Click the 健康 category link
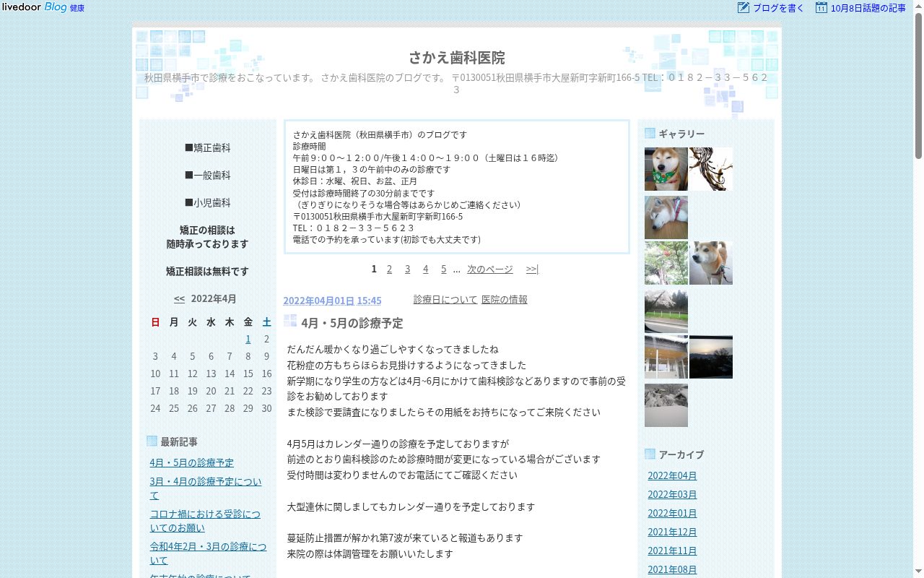This screenshot has height=578, width=924. 77,8
